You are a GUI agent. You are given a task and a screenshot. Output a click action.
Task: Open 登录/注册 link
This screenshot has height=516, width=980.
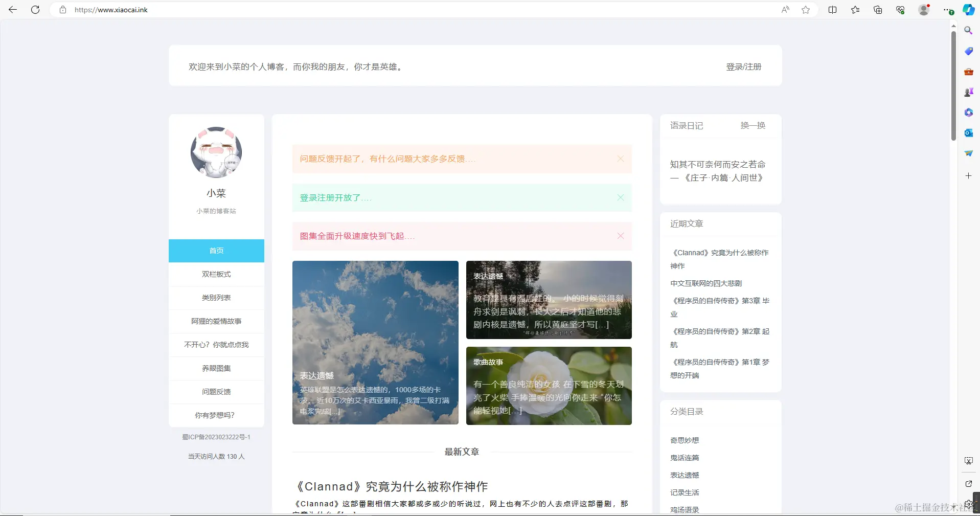point(743,67)
